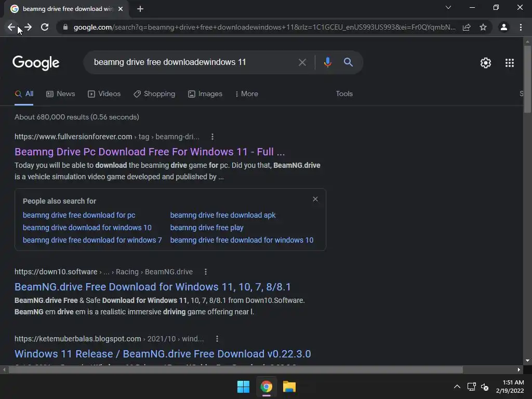Close the beamng drive search tab
The image size is (532, 399).
pyautogui.click(x=121, y=9)
